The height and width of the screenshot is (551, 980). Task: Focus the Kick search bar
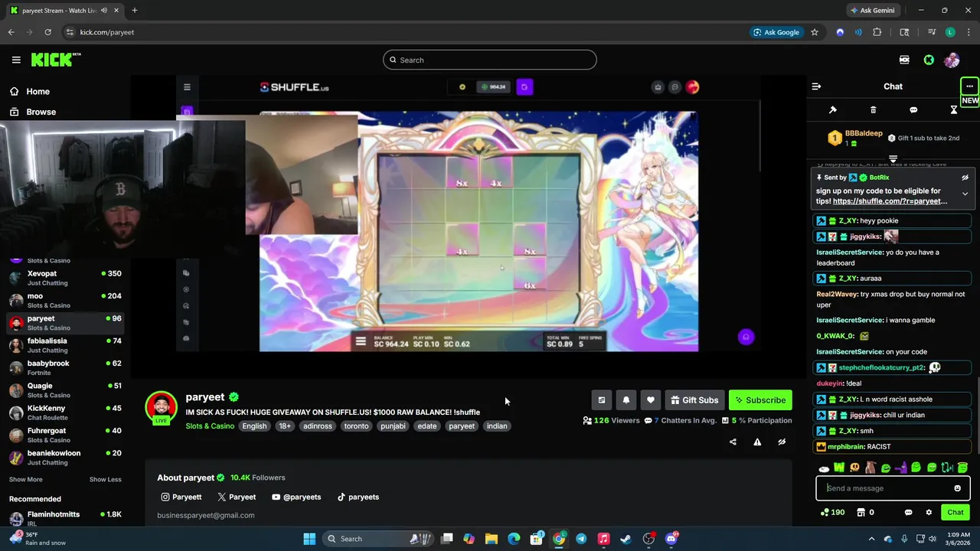(490, 60)
